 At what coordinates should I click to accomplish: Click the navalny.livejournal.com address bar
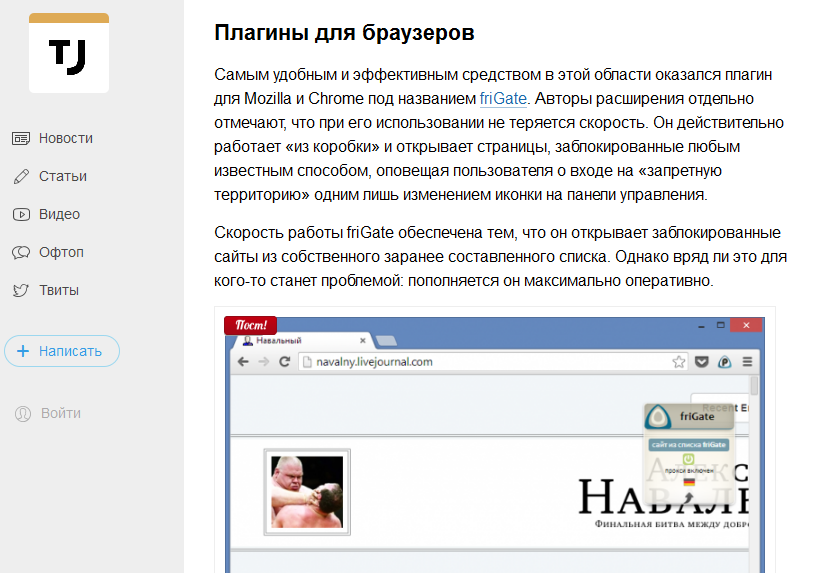point(493,362)
